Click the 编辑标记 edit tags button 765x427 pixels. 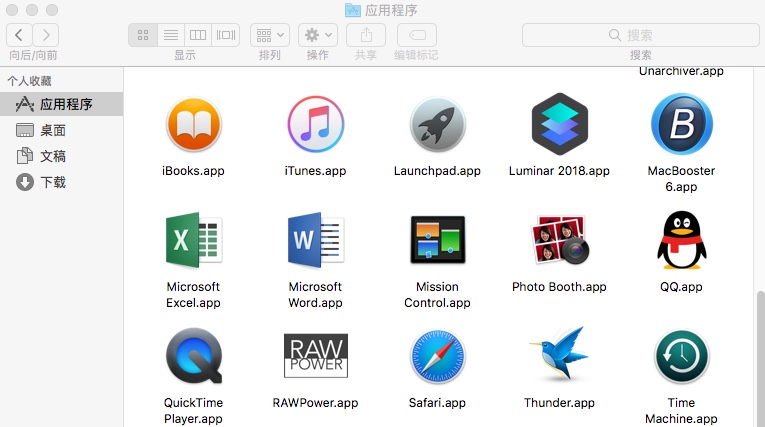point(417,35)
